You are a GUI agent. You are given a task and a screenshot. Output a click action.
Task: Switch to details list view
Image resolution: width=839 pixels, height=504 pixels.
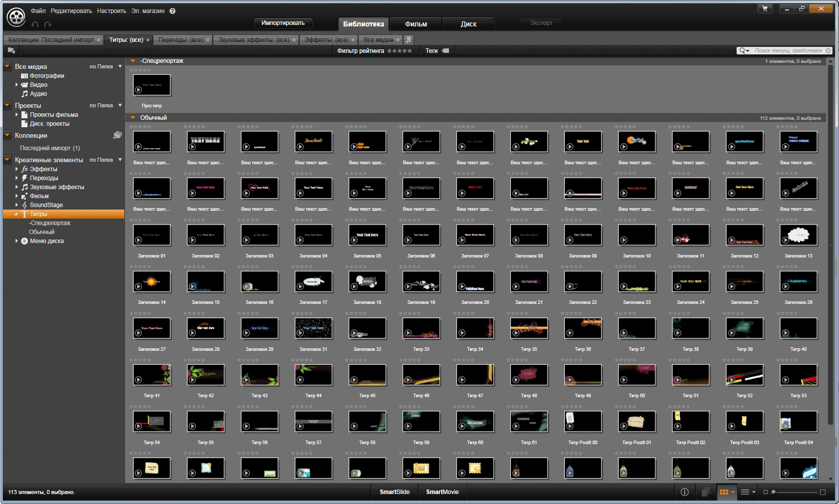pyautogui.click(x=745, y=492)
